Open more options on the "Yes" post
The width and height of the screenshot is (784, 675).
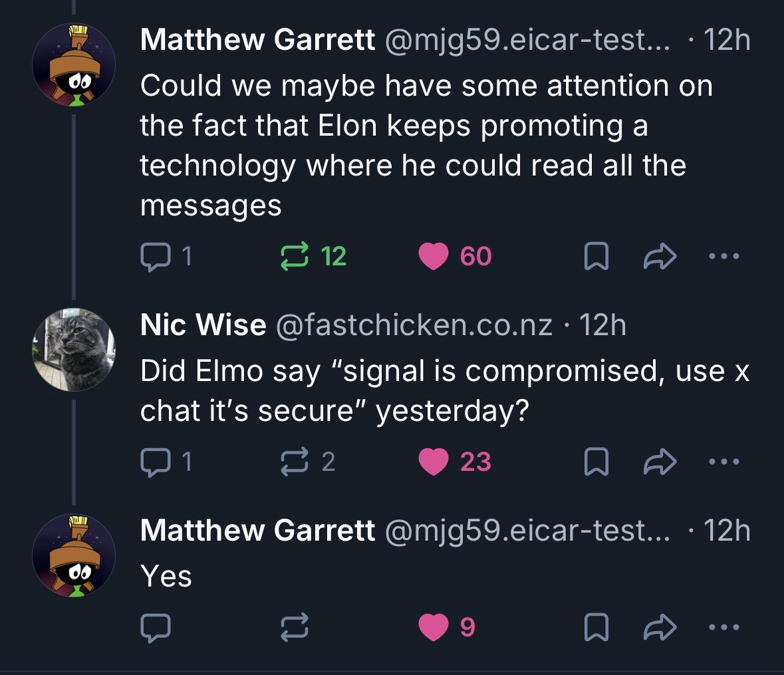tap(722, 626)
